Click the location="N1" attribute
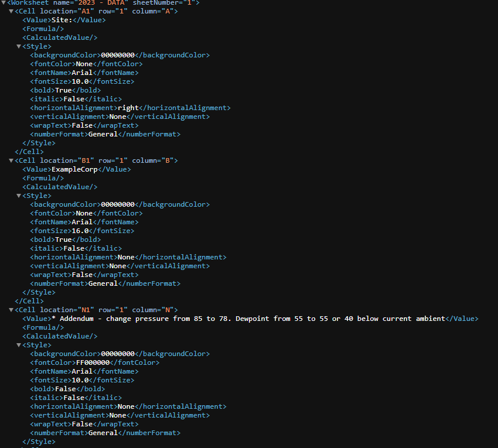Viewport: 498px width, 448px height. [67, 310]
